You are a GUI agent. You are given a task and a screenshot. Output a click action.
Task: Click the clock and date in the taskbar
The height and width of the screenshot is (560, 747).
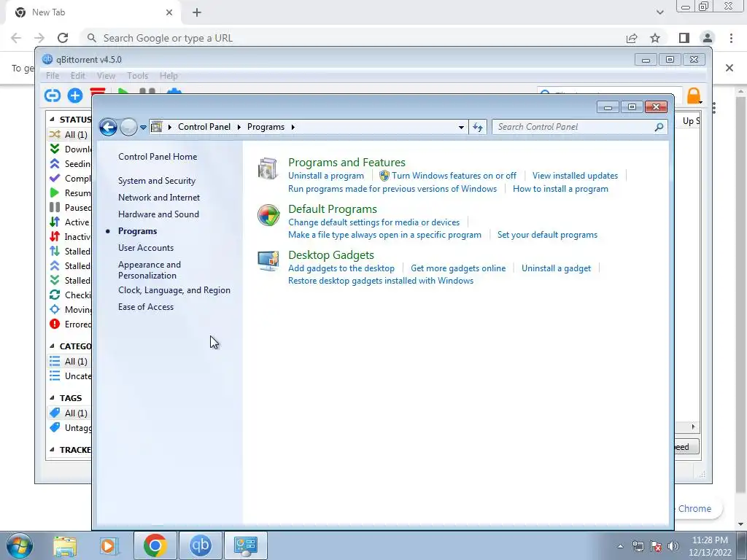[x=710, y=546]
